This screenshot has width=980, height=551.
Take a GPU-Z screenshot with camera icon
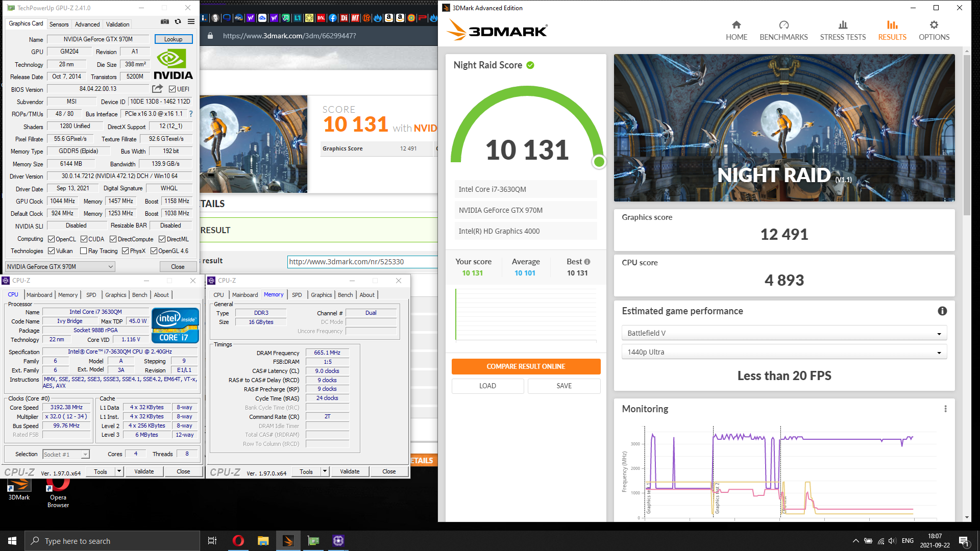tap(165, 22)
